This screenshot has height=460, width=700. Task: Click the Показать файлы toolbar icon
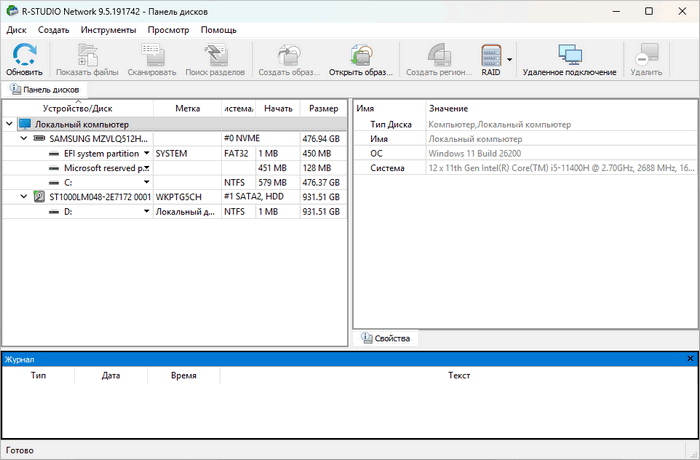[86, 55]
